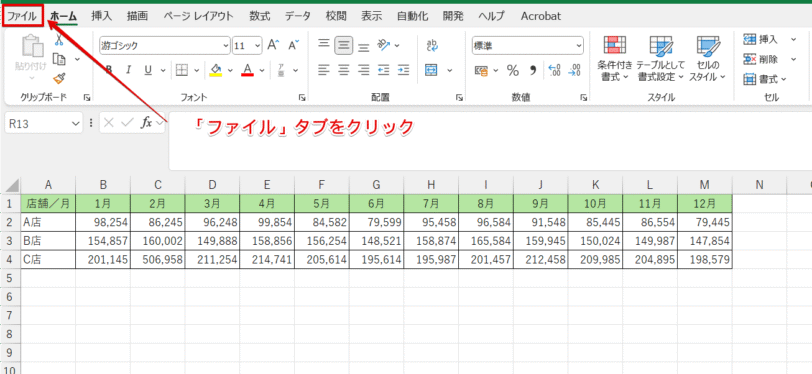Open the font name dropdown 游ゴシック

pos(226,46)
